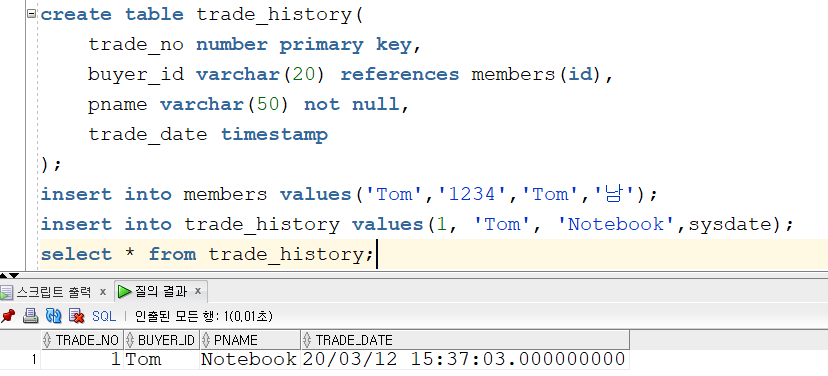Delete selected row with red X icon

coord(77,316)
